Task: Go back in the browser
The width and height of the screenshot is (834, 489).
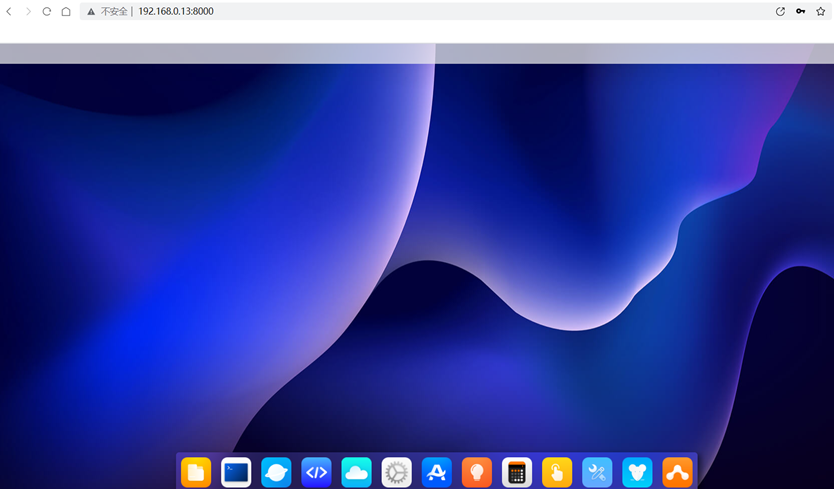Action: point(9,11)
